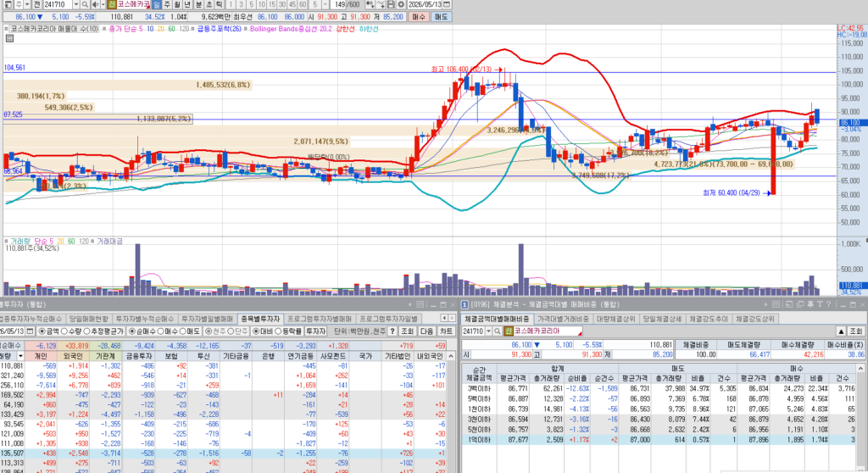Select yearly 년 chart period button
Viewport: 868px width, 473px height.
[187, 4]
